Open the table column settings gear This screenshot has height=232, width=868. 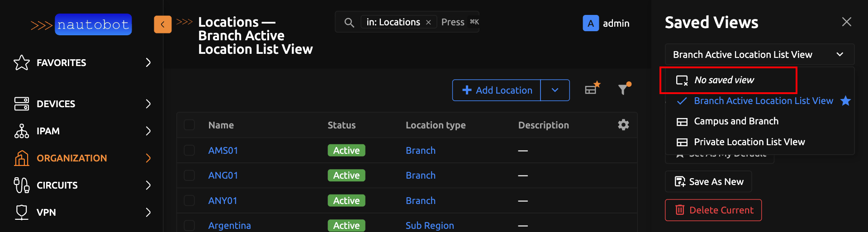click(x=623, y=125)
